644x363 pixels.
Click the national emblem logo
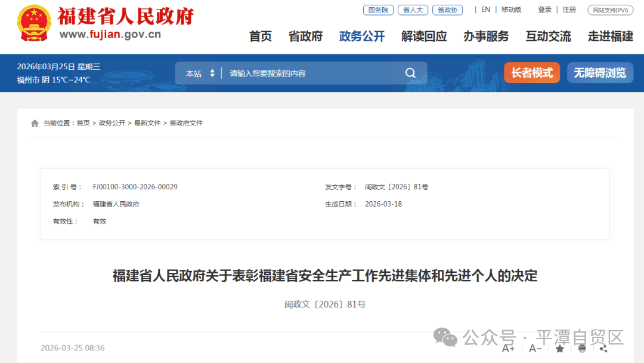(x=34, y=24)
